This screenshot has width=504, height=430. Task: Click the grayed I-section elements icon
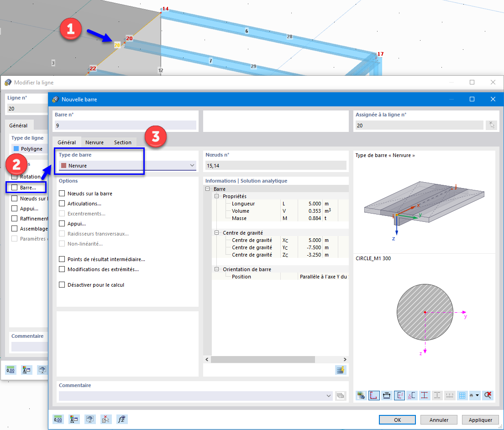pyautogui.click(x=437, y=395)
